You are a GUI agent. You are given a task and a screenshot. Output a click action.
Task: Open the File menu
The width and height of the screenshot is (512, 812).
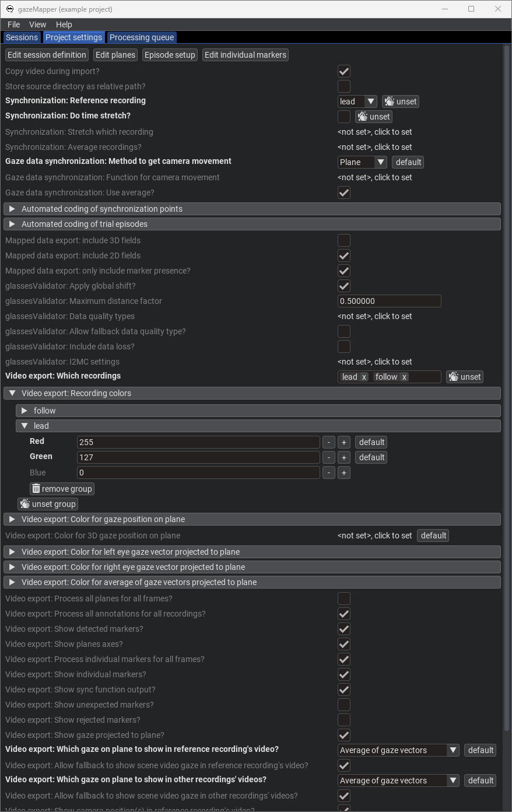13,24
